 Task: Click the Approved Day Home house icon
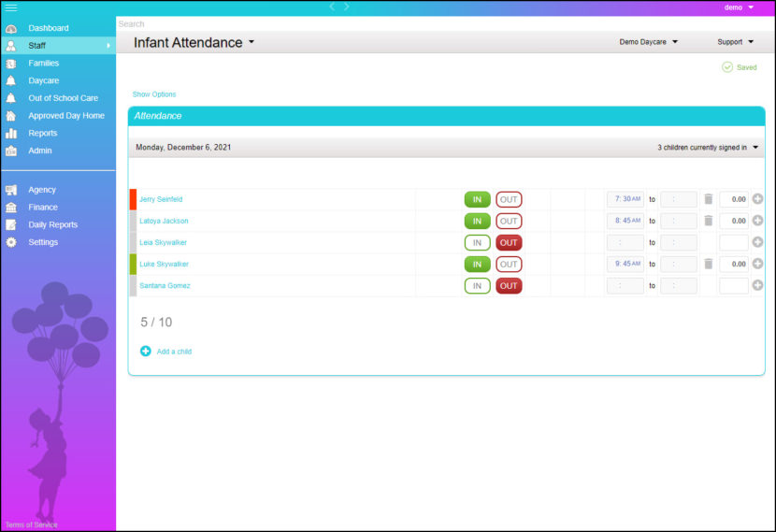point(11,116)
